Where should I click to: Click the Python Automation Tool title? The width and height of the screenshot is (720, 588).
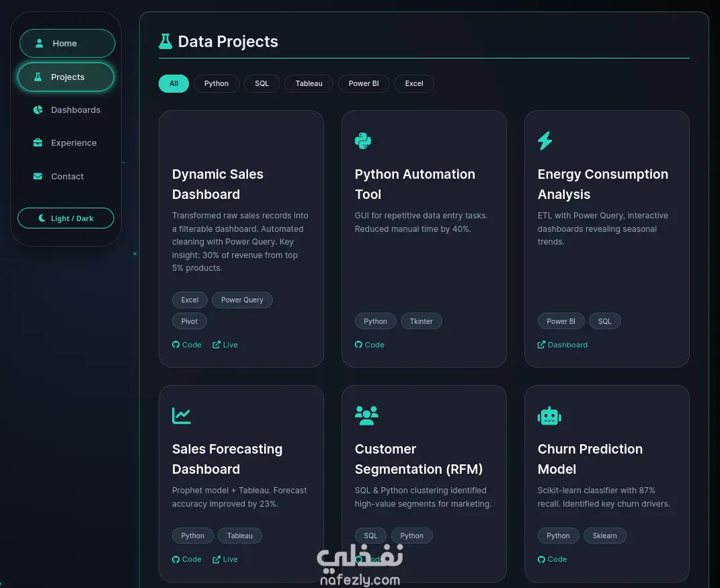click(x=415, y=184)
